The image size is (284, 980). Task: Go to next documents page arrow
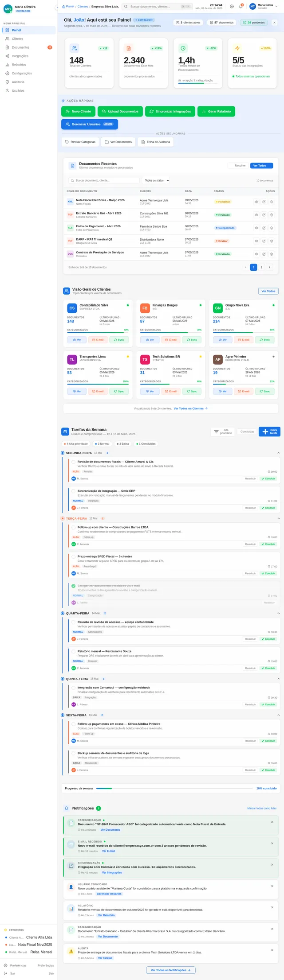click(x=270, y=267)
